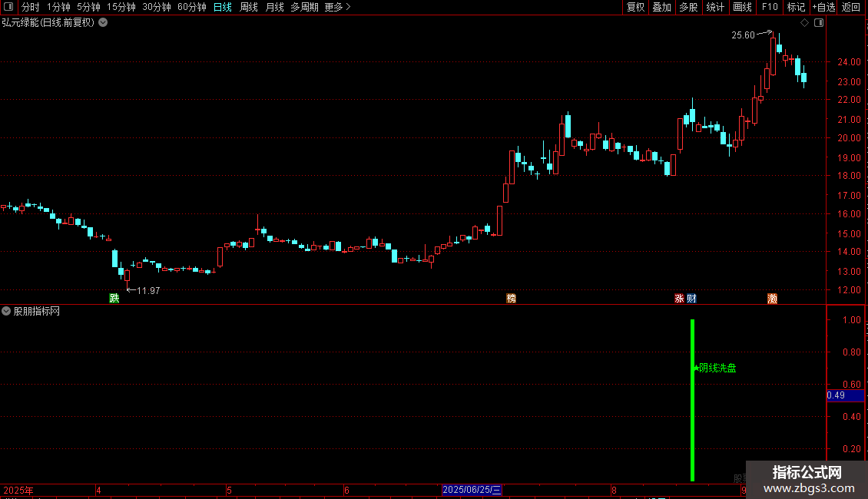The width and height of the screenshot is (868, 499).
Task: Switch to the 日线 daily chart
Action: [223, 7]
